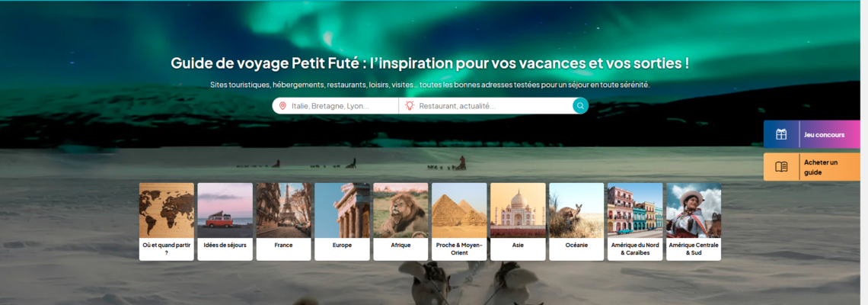Click the open book guide icon

pos(781,167)
